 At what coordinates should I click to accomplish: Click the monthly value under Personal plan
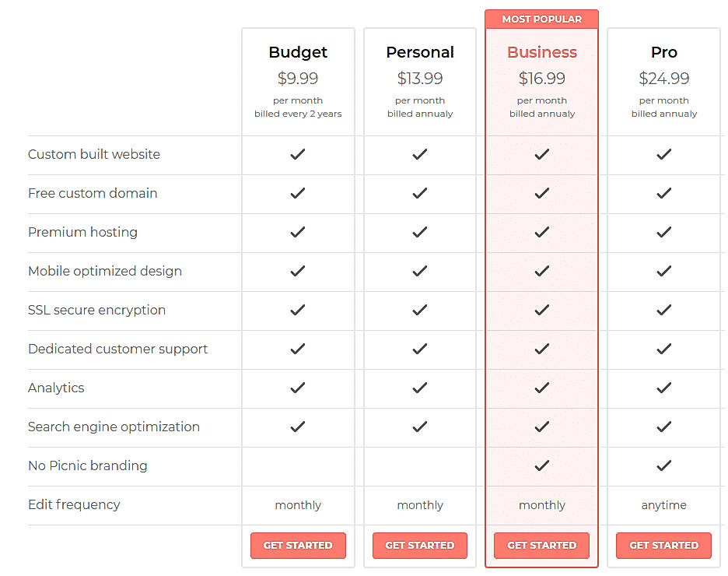point(420,504)
